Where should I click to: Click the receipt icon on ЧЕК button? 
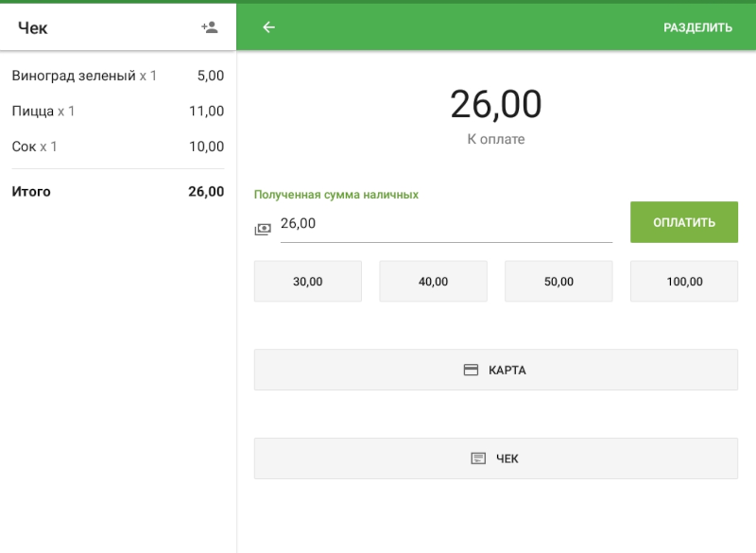(478, 458)
